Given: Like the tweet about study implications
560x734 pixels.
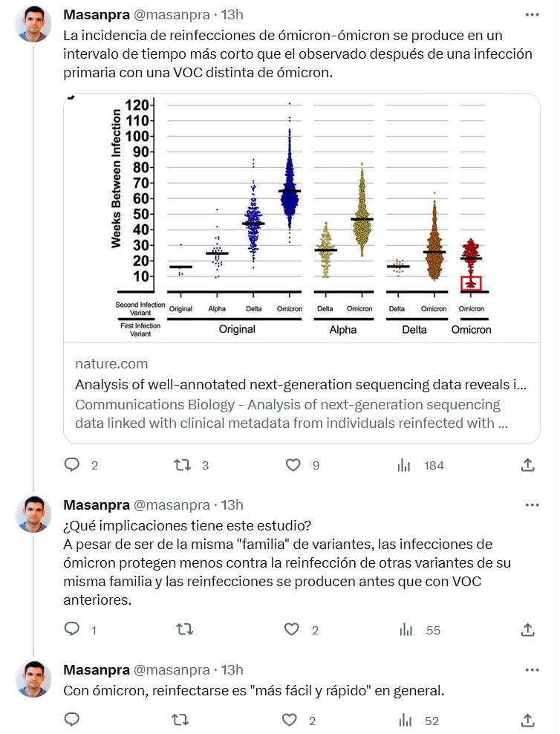Looking at the screenshot, I should pyautogui.click(x=293, y=630).
